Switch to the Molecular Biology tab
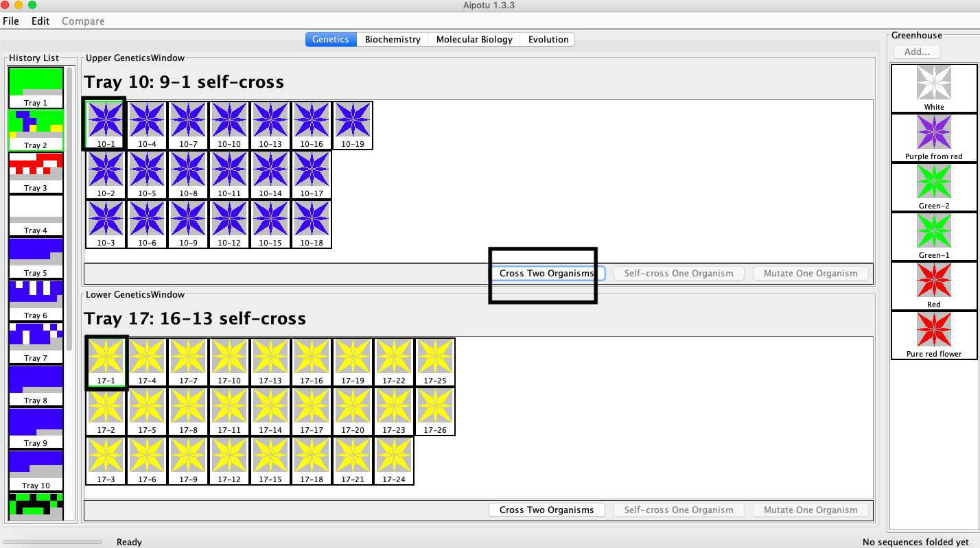The width and height of the screenshot is (980, 548). [x=474, y=39]
